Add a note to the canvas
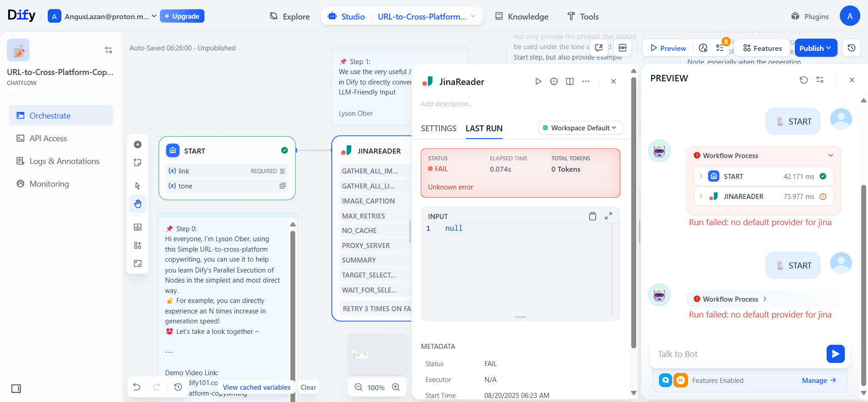 [x=138, y=163]
